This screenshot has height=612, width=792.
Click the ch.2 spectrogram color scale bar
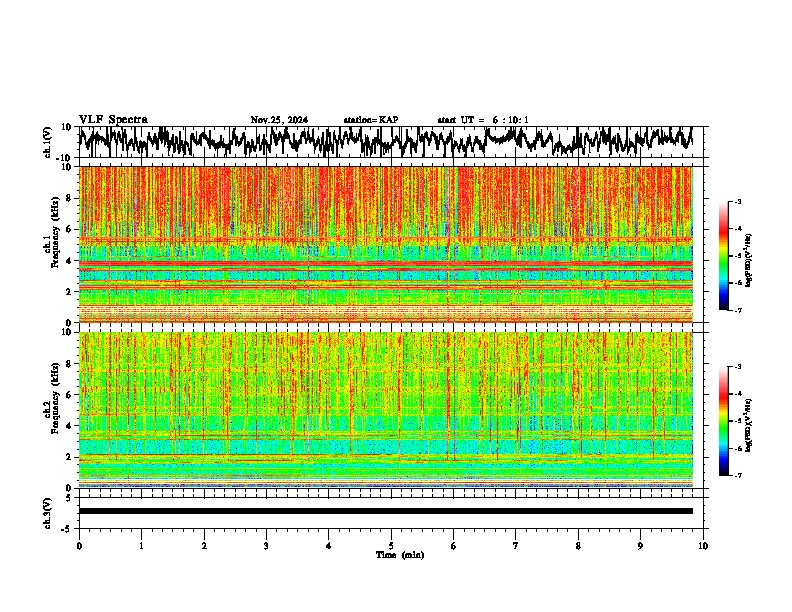(723, 421)
